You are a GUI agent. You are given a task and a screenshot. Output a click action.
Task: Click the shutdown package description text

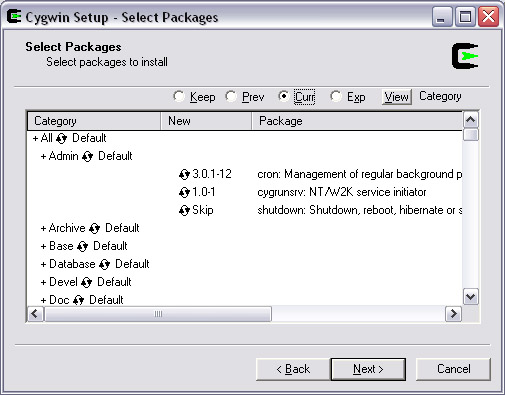coord(359,210)
